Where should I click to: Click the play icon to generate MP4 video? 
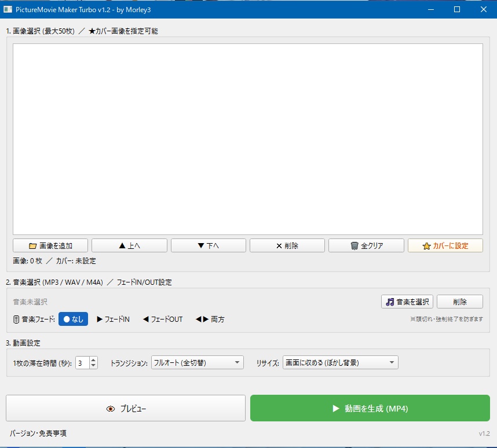[x=335, y=408]
